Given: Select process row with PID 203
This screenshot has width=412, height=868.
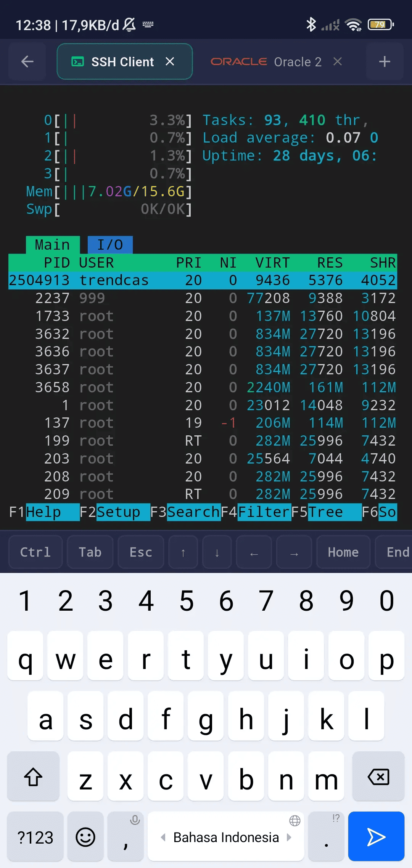Looking at the screenshot, I should (x=203, y=459).
